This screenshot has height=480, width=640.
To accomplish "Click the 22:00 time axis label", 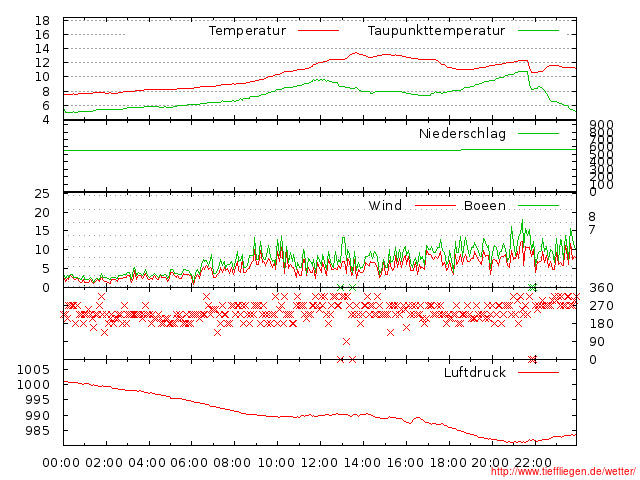I will tap(533, 463).
